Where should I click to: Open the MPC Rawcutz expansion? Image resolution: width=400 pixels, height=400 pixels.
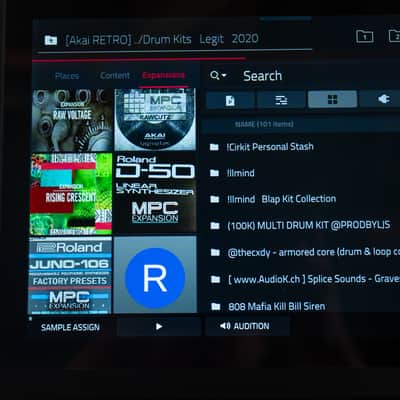[155, 120]
